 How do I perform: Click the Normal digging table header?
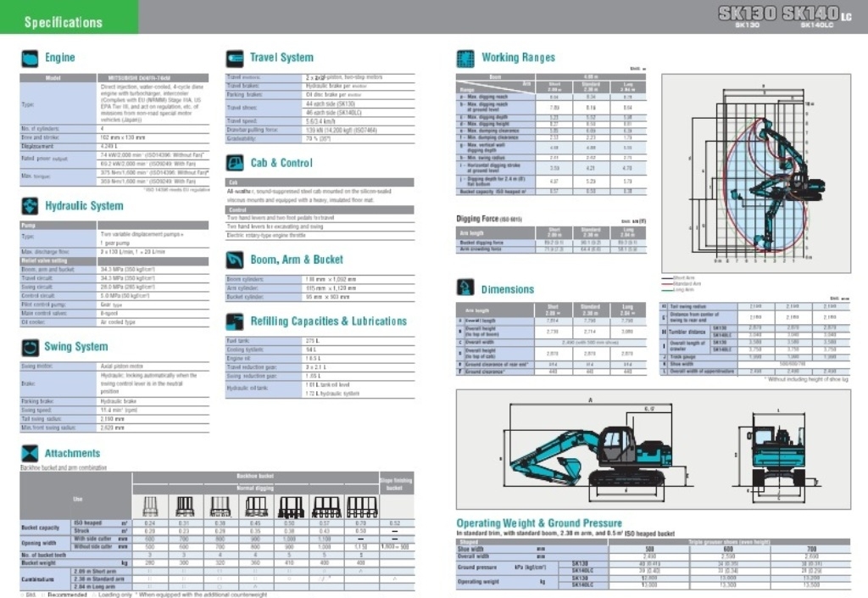255,488
